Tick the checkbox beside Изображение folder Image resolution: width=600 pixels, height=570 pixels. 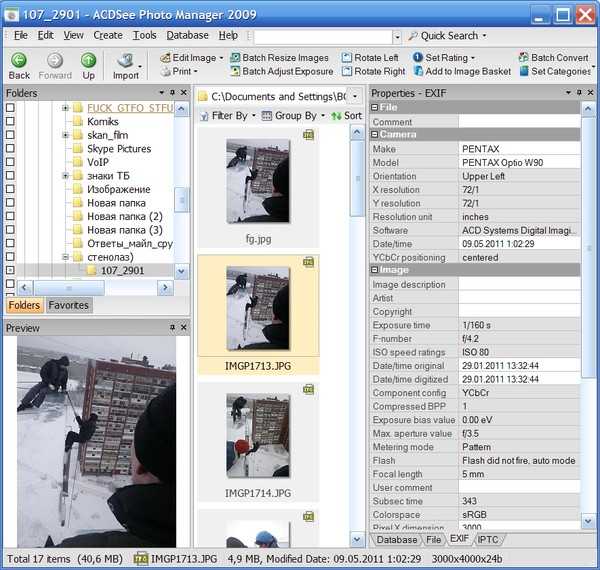coord(10,189)
